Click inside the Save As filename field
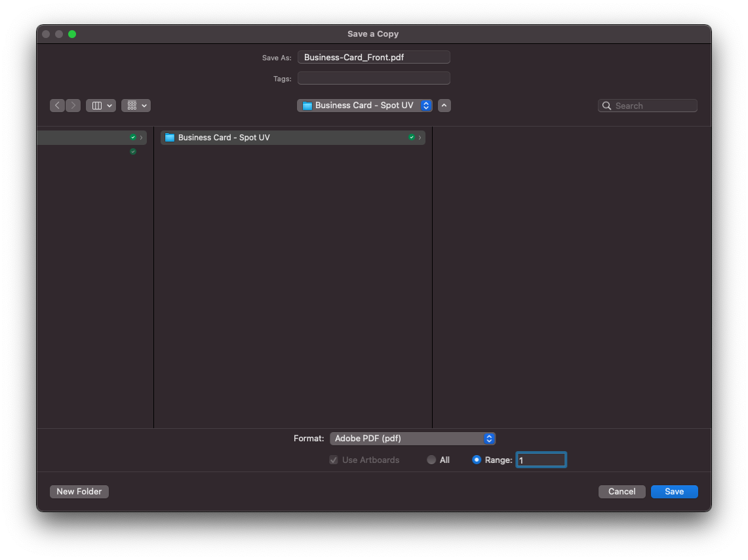This screenshot has width=748, height=560. click(x=373, y=57)
